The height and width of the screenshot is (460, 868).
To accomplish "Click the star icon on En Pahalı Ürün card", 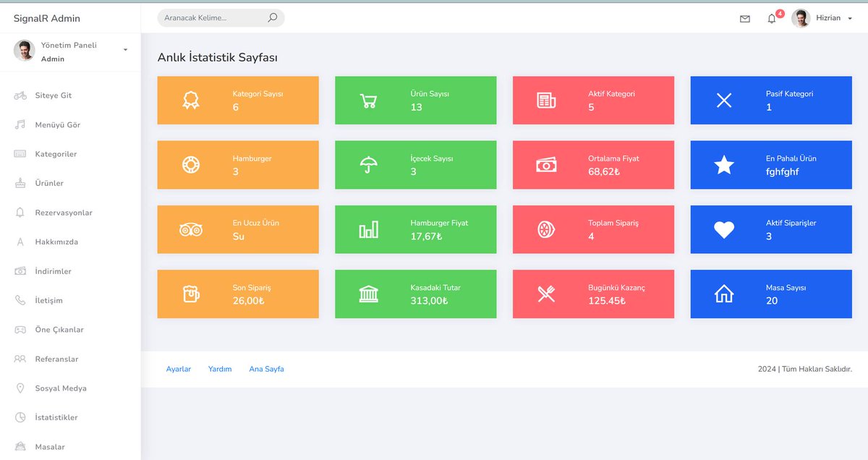I will [x=724, y=165].
